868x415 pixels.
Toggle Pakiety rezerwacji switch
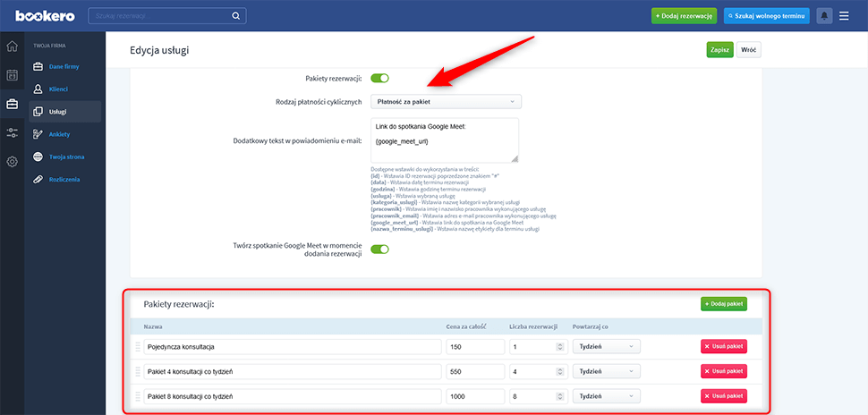point(379,78)
